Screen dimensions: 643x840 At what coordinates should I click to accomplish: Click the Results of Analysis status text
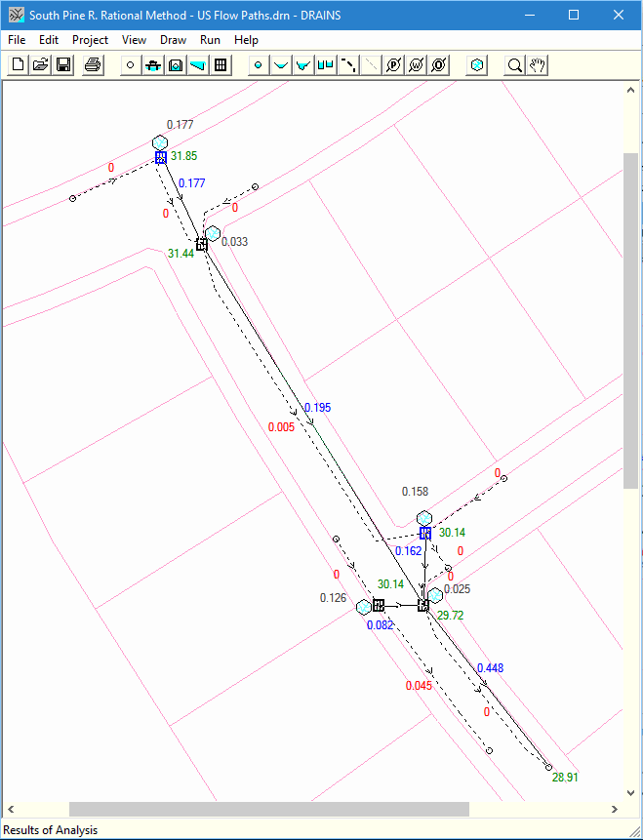[x=51, y=830]
